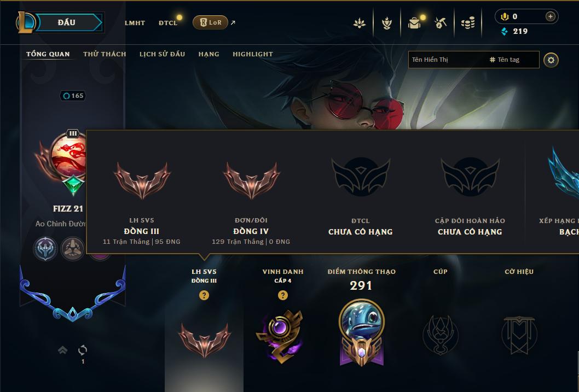This screenshot has height=392, width=579.
Task: Click the refresh arrows icon below banner
Action: click(x=83, y=350)
